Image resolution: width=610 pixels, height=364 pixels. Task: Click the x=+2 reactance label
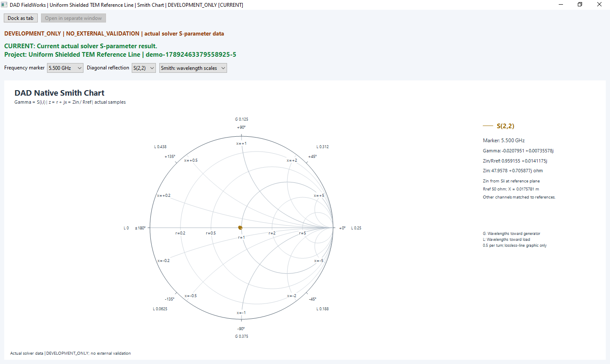click(x=292, y=160)
